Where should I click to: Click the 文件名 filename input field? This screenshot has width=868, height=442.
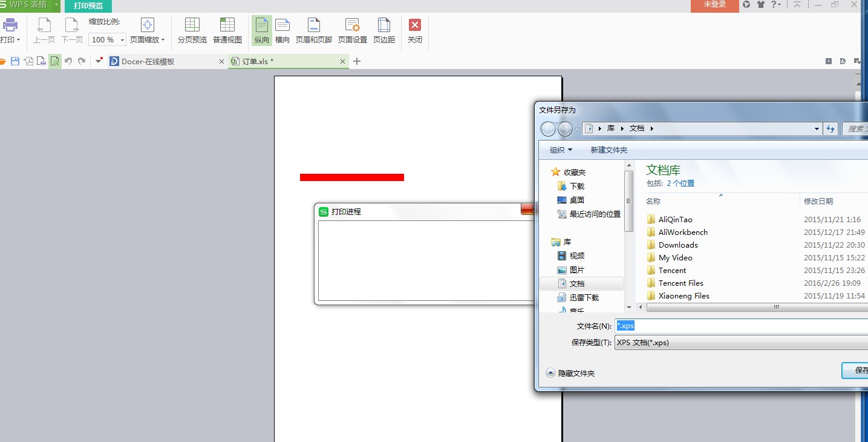coord(741,326)
